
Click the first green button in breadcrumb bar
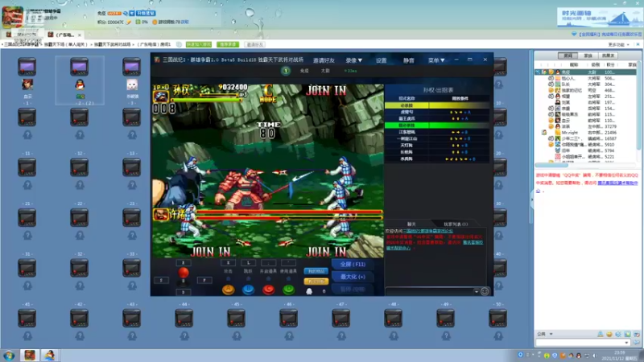(x=199, y=44)
